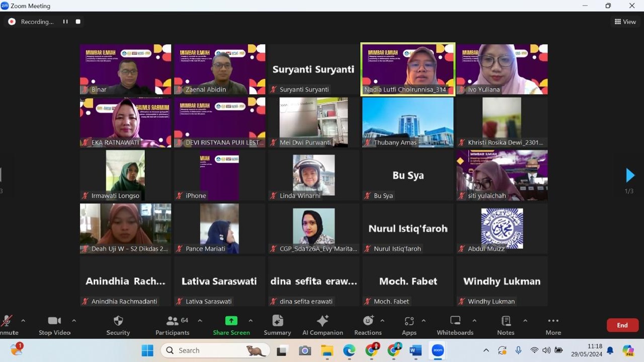The image size is (644, 362).
Task: Open the Reactions emoji icon
Action: (368, 321)
